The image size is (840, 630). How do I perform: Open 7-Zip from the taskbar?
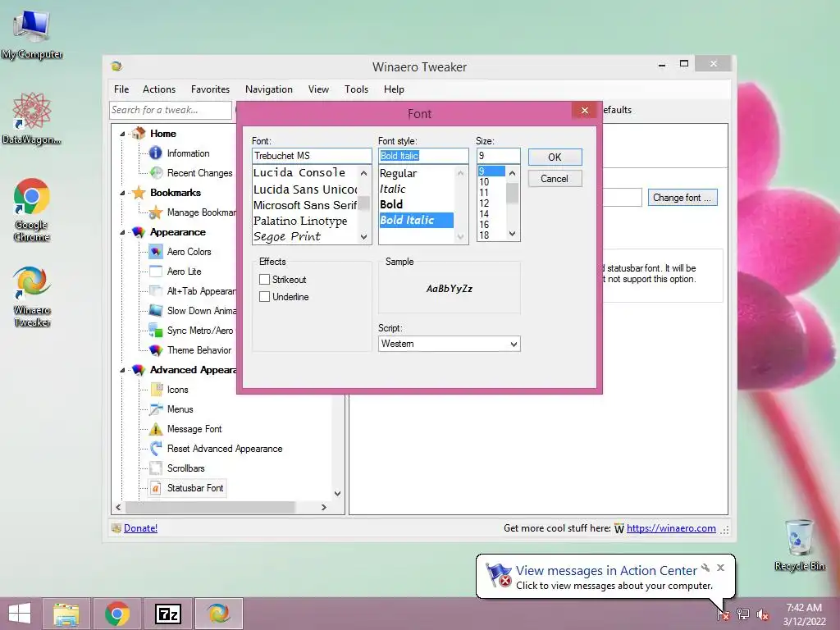point(168,614)
